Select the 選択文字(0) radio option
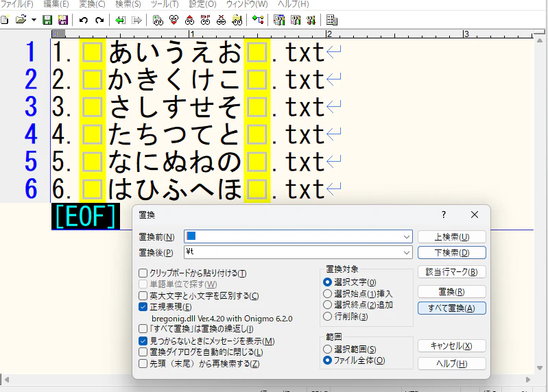548x392 pixels. pos(327,282)
